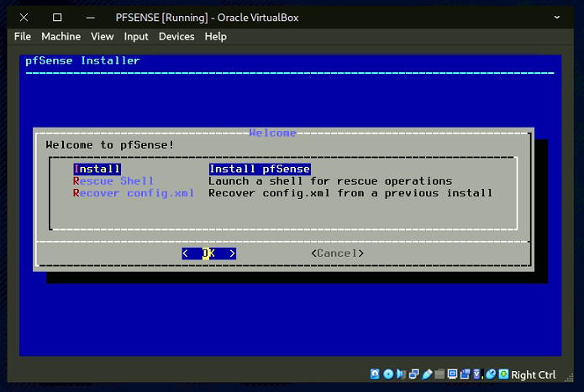The height and width of the screenshot is (392, 584).
Task: Click the display settings status icon
Action: click(x=451, y=374)
